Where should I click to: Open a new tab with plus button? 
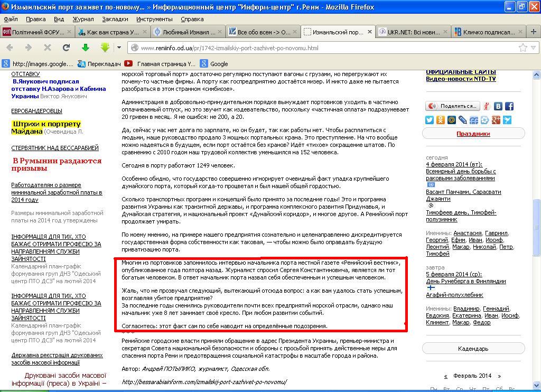(534, 32)
